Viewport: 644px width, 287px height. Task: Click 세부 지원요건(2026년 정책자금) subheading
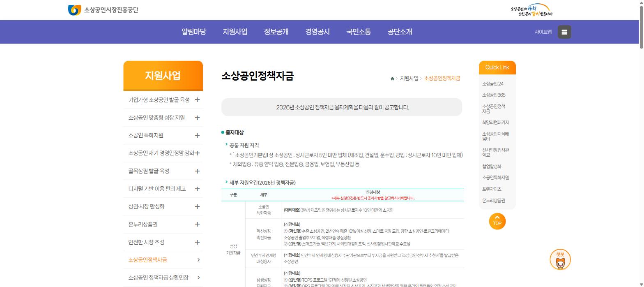[262, 183]
